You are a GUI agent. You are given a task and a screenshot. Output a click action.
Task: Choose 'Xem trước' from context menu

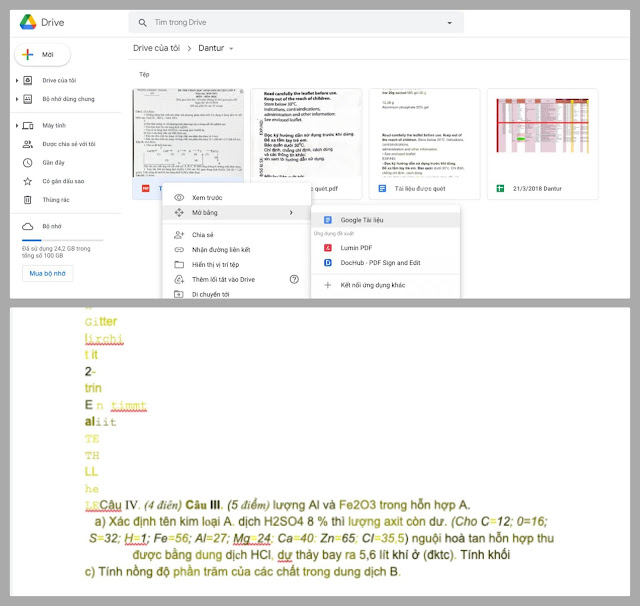[x=236, y=198]
